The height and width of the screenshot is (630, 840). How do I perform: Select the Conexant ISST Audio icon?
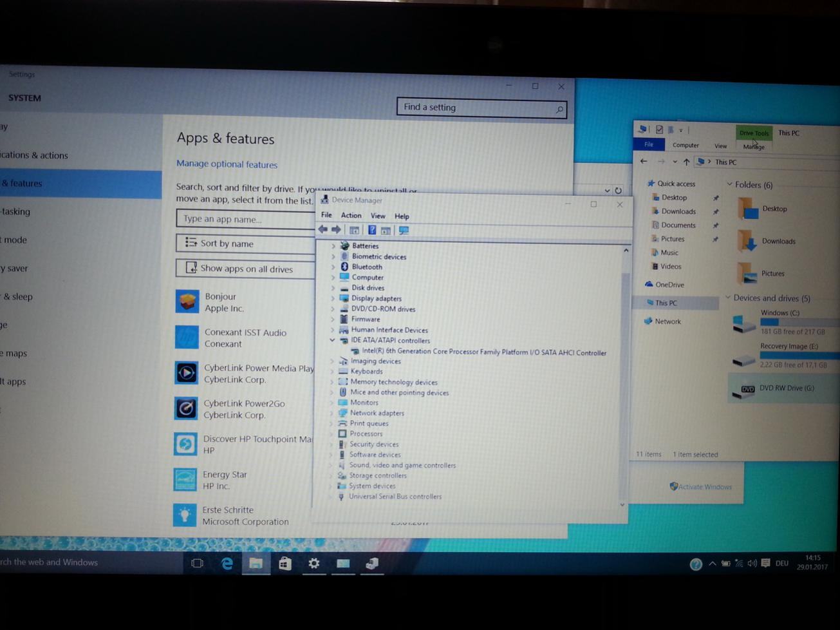[x=187, y=337]
